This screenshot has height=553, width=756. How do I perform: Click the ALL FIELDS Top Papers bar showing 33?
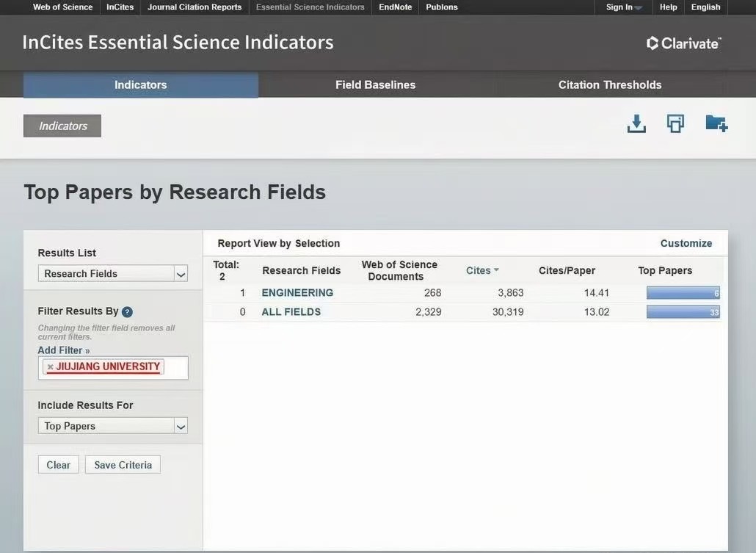tap(683, 312)
